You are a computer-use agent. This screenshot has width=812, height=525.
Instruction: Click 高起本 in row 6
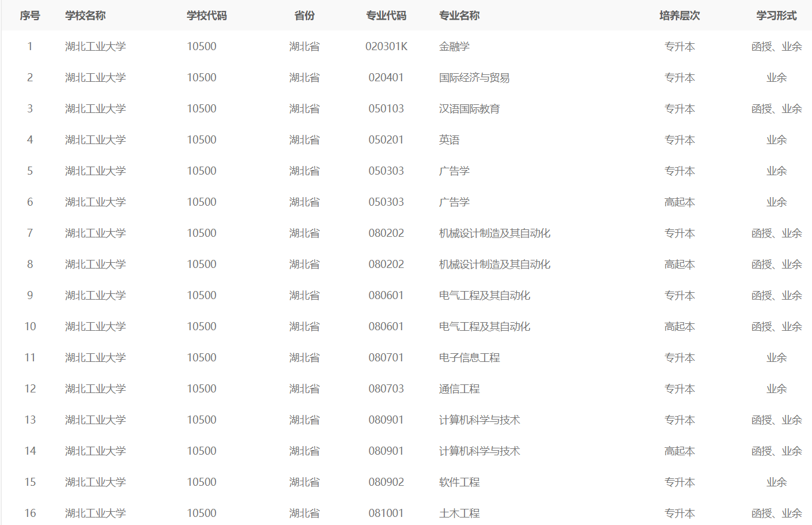pos(679,202)
